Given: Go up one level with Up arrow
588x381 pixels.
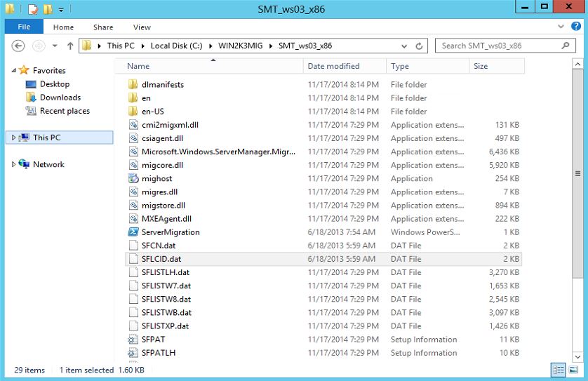Looking at the screenshot, I should point(70,46).
